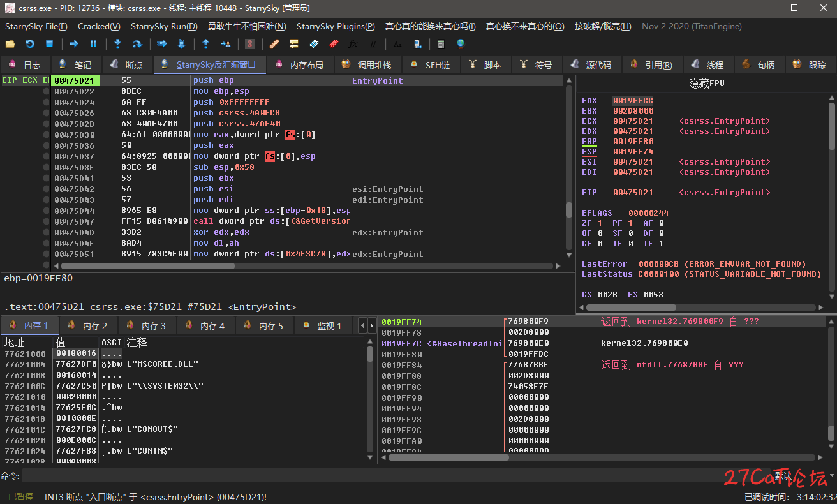This screenshot has height=504, width=837.
Task: Select dump row with L"MSCOREE.DLL"
Action: 185,364
